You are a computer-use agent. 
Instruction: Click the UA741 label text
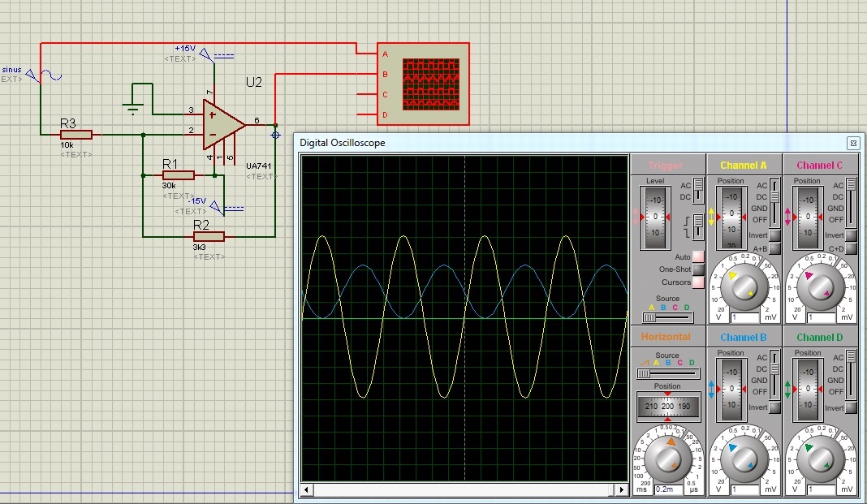259,166
